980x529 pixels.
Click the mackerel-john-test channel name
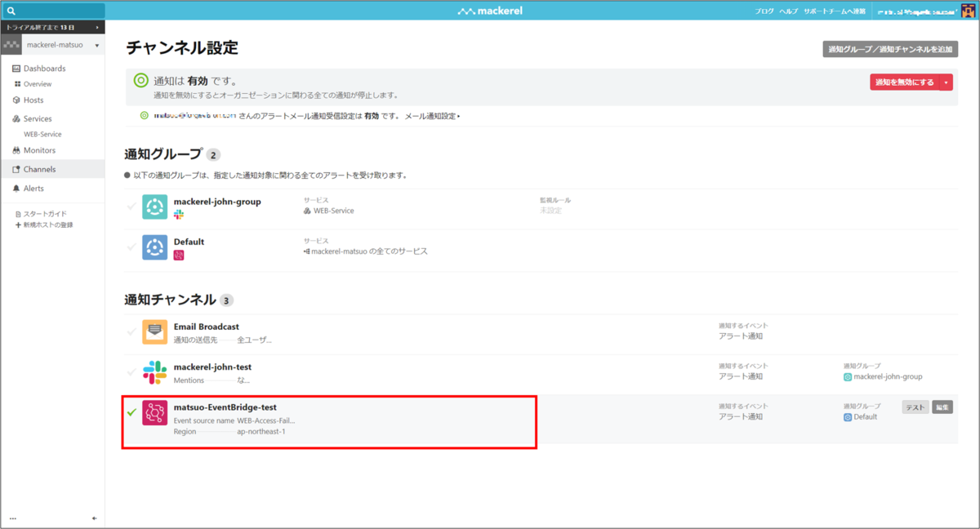(x=212, y=367)
